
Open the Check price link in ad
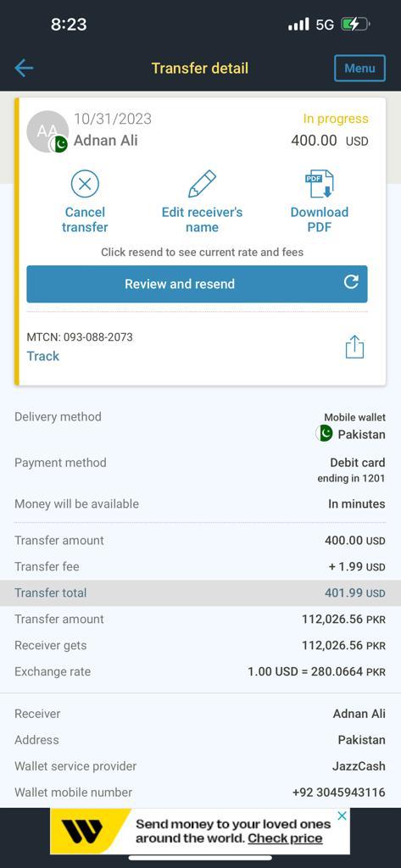click(285, 838)
